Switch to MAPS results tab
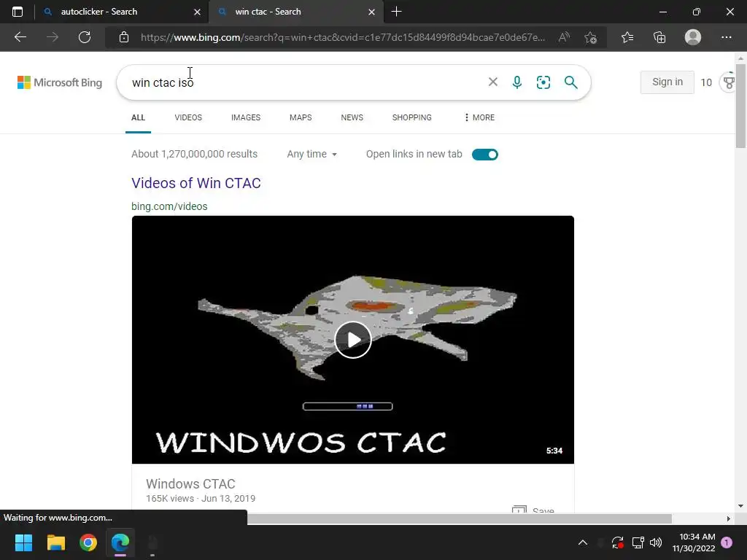The height and width of the screenshot is (560, 747). click(x=301, y=117)
